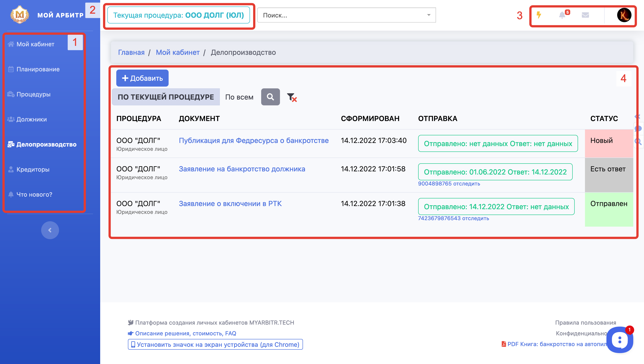Open Планирование in the sidebar
The height and width of the screenshot is (364, 644).
(x=38, y=69)
